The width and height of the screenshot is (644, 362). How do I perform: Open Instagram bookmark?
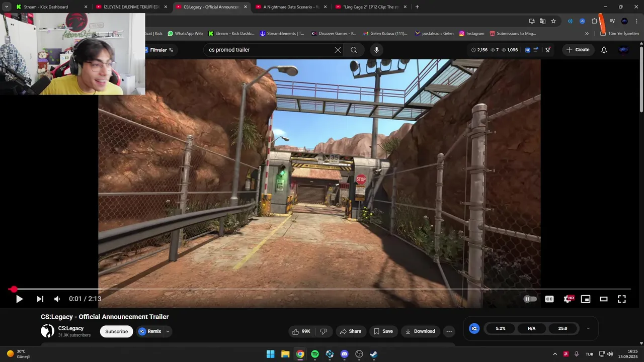pyautogui.click(x=471, y=34)
